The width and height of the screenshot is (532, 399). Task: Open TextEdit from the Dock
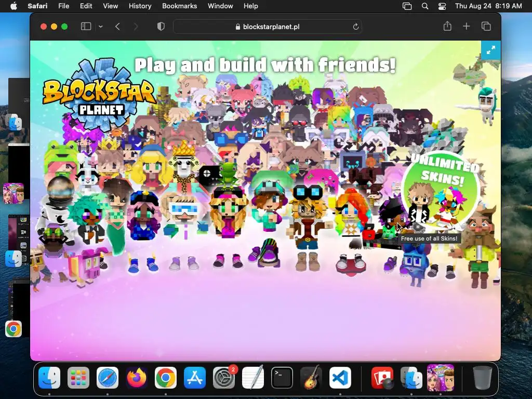pos(253,377)
